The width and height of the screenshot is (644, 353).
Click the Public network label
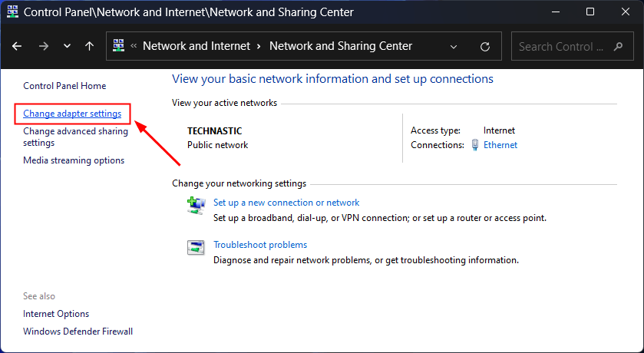coord(218,145)
